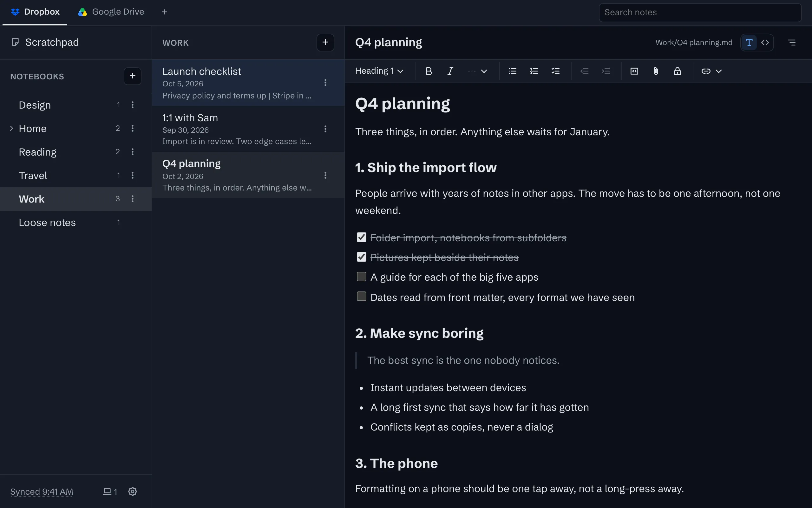Viewport: 812px width, 508px height.
Task: Uncheck 'Pictures kept beside their notes'
Action: point(361,257)
